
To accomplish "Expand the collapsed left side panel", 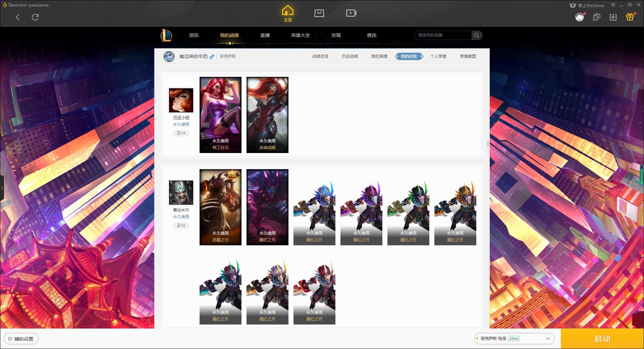I will click(2, 188).
